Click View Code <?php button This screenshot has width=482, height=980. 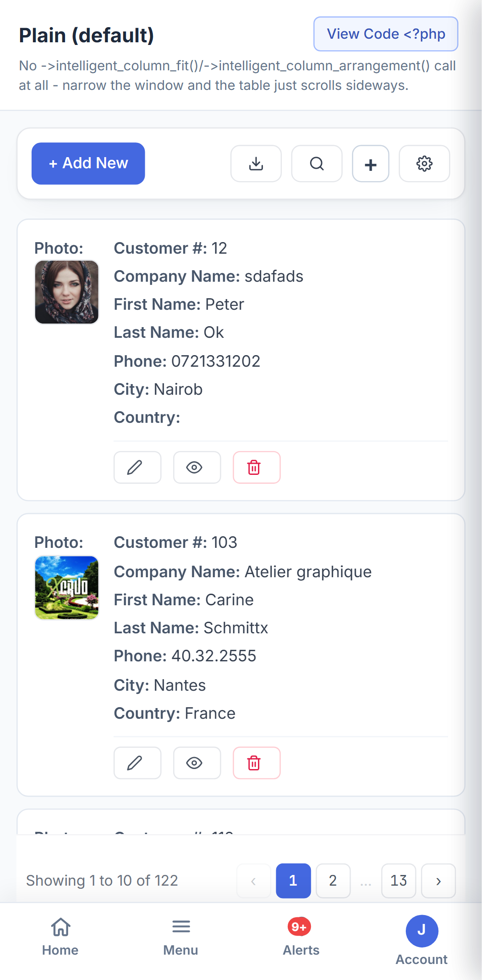pos(386,34)
